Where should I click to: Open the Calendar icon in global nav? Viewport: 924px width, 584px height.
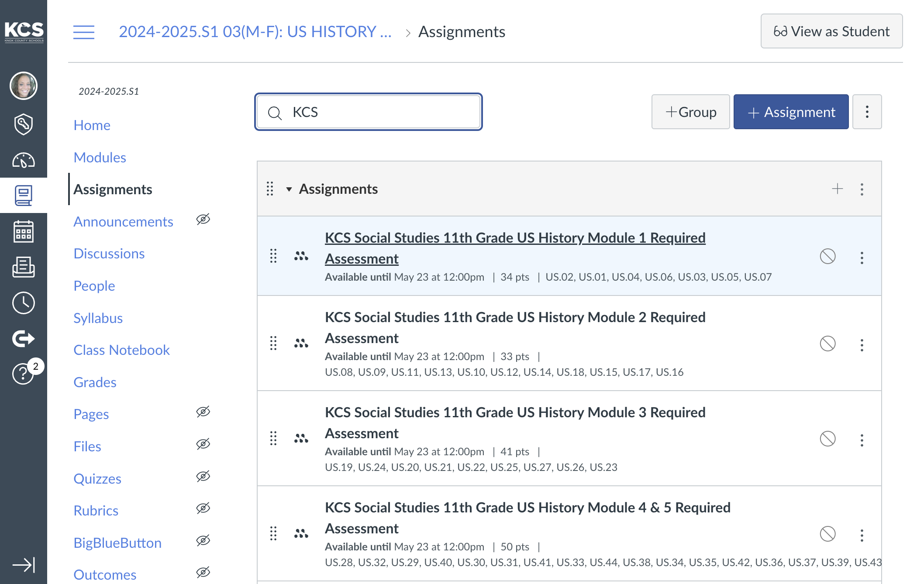(x=24, y=231)
